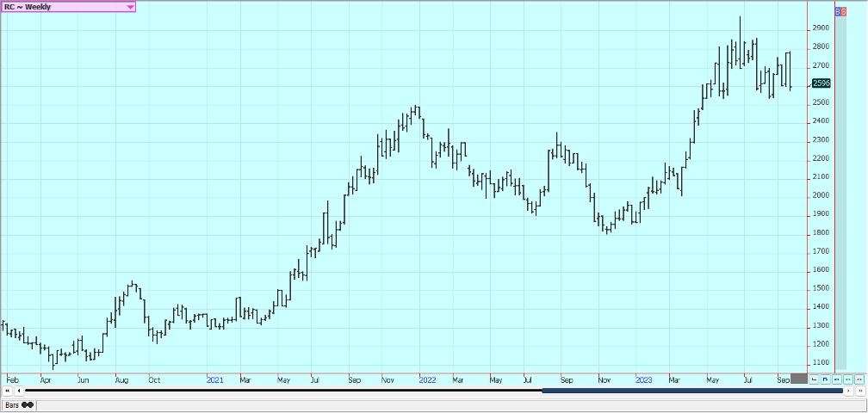Click the red arrow chart icon

click(814, 379)
